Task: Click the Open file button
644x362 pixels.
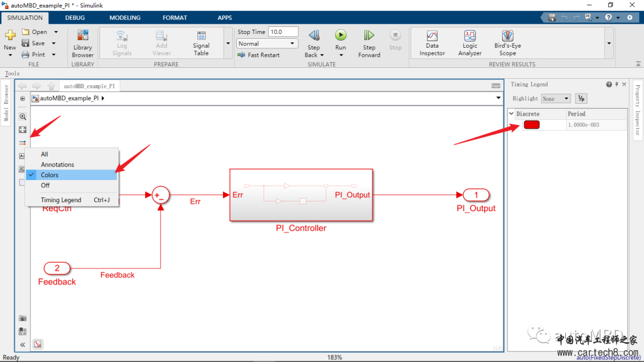Action: pyautogui.click(x=35, y=32)
